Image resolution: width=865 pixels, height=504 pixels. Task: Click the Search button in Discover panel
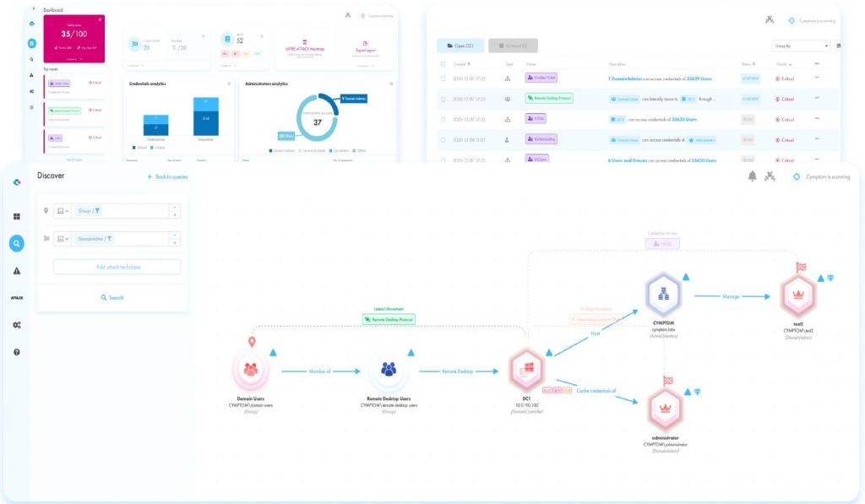click(112, 297)
